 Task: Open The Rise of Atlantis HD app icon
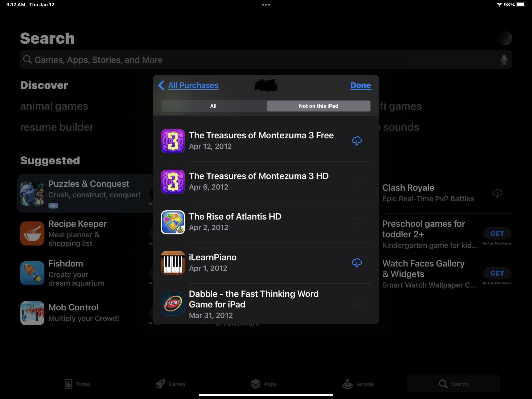173,222
